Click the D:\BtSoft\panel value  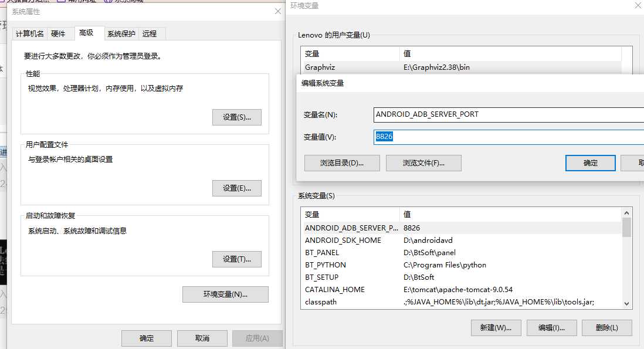pyautogui.click(x=429, y=252)
